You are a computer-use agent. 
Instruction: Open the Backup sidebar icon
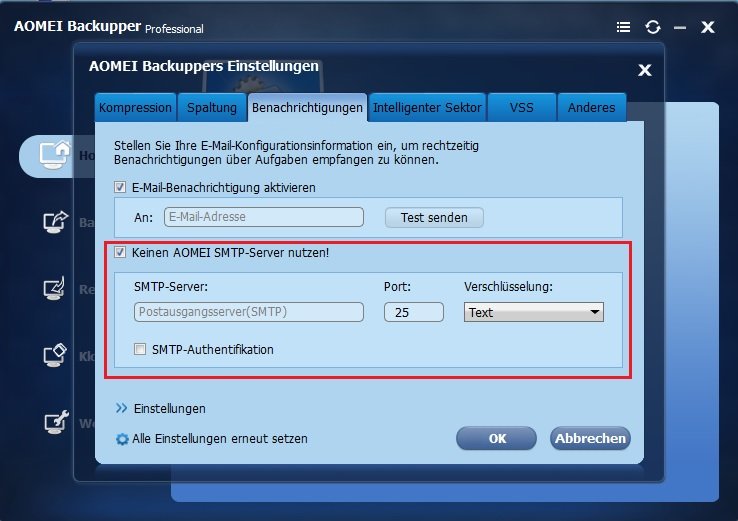point(56,222)
